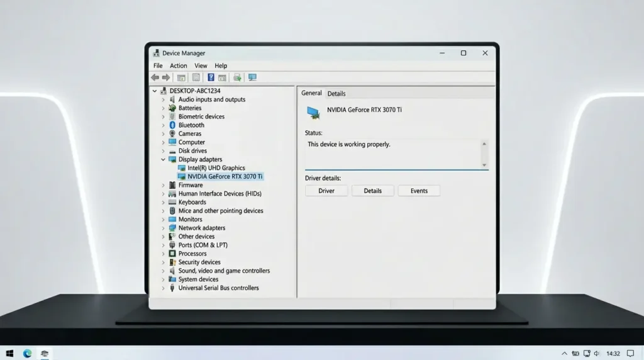Click the Details button under Driver details
The width and height of the screenshot is (644, 360).
[372, 191]
